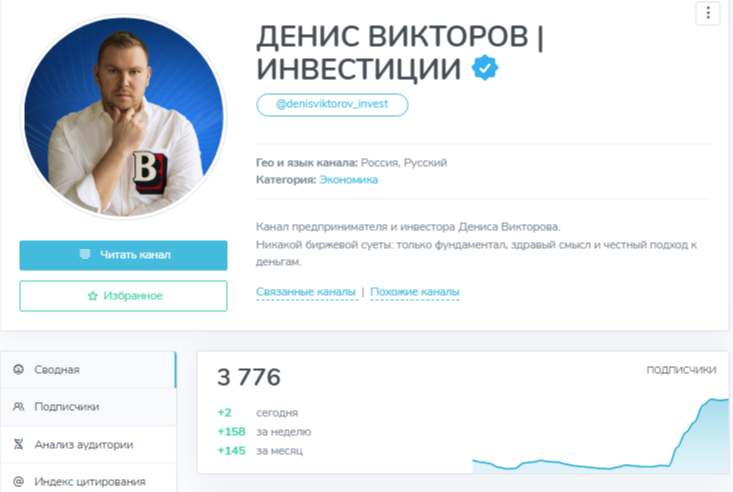This screenshot has width=733, height=492.
Task: Open the Анализ аудитории section
Action: click(x=88, y=444)
